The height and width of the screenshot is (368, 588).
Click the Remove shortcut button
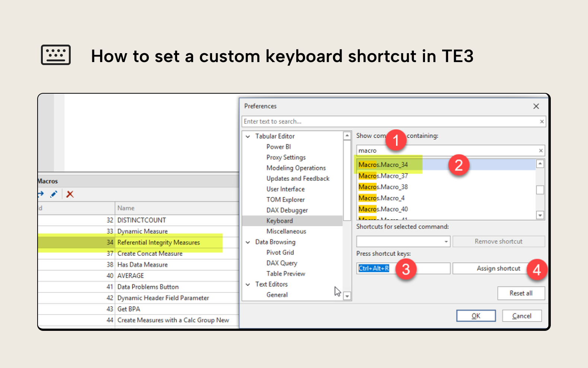coord(498,242)
